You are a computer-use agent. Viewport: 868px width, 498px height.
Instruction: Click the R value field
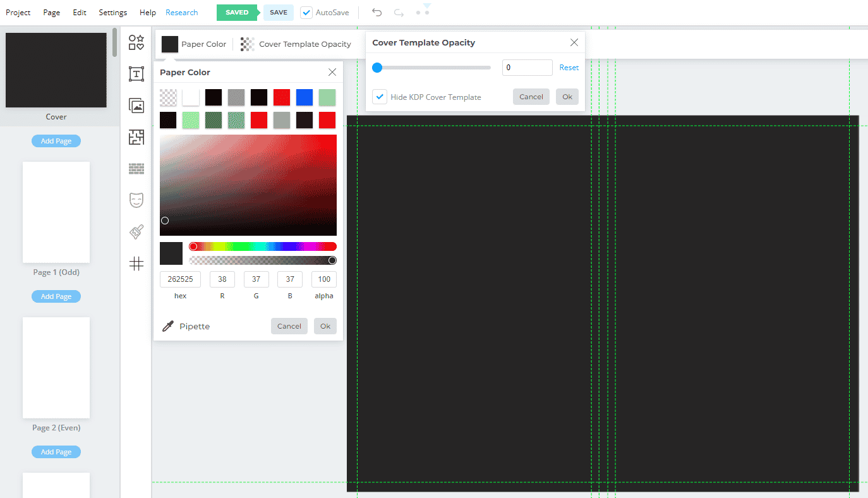pyautogui.click(x=222, y=279)
